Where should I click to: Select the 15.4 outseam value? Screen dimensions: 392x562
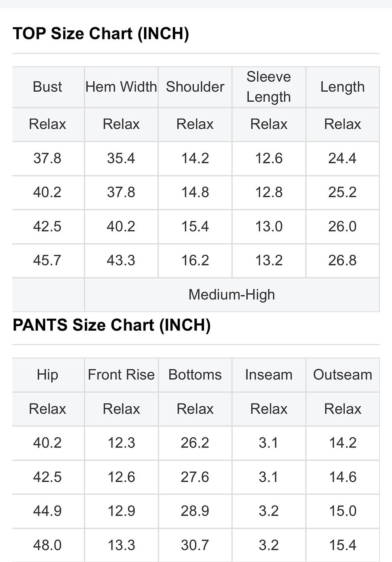coord(342,545)
